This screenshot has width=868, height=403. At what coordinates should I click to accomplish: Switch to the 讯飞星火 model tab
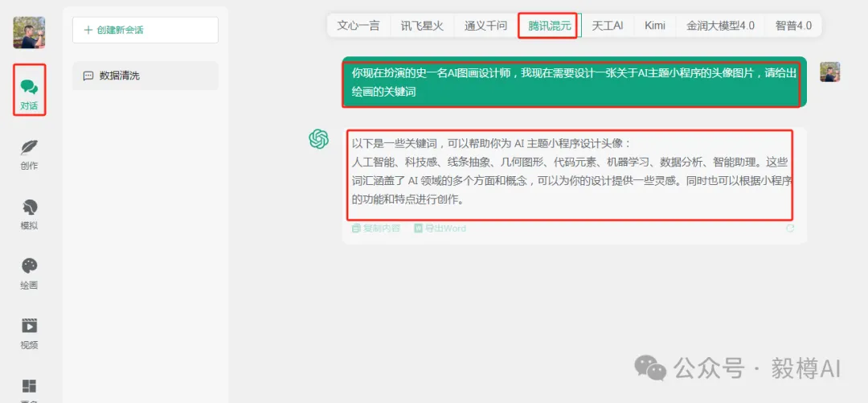(422, 26)
